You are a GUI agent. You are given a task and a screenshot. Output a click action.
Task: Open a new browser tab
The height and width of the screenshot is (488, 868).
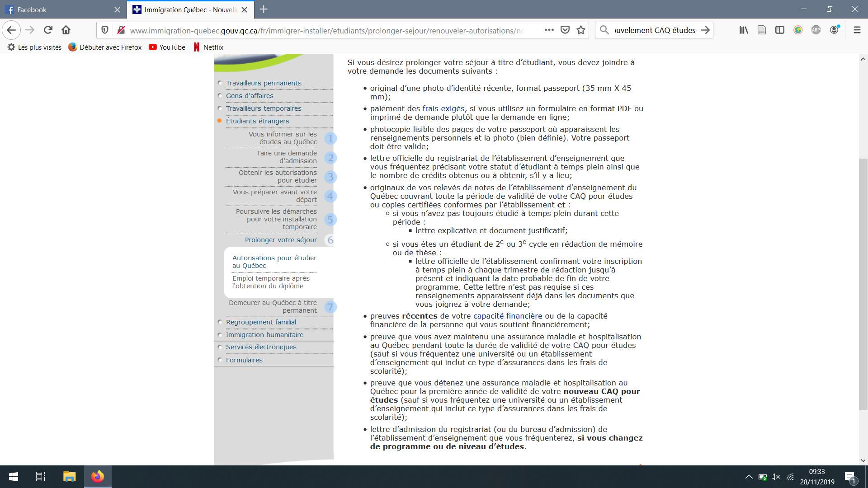tap(264, 9)
